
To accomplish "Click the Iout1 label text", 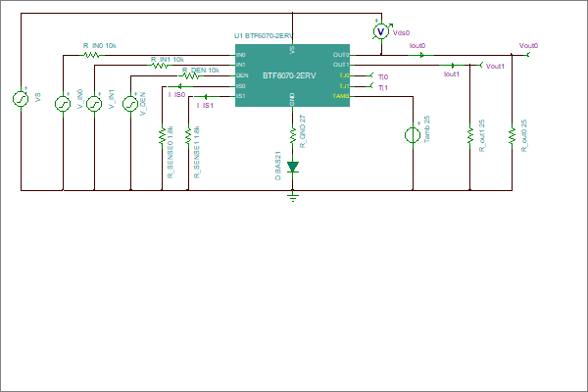I will click(452, 74).
